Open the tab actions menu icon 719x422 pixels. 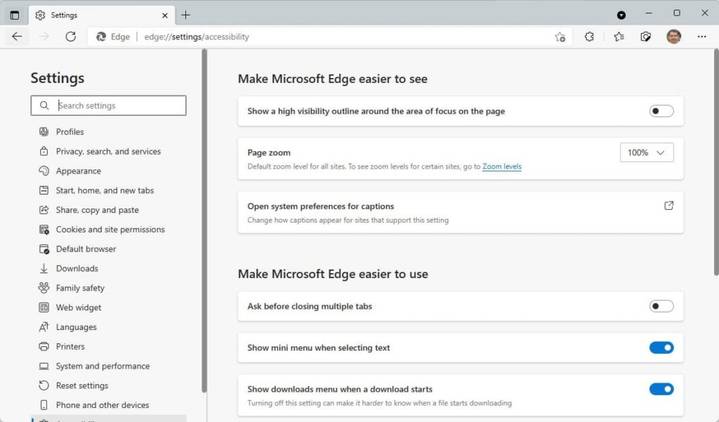15,15
